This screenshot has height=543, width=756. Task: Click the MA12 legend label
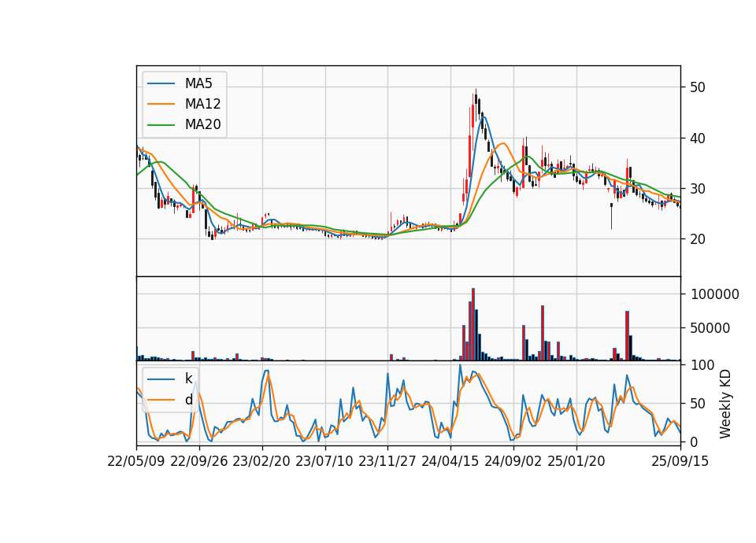(202, 104)
